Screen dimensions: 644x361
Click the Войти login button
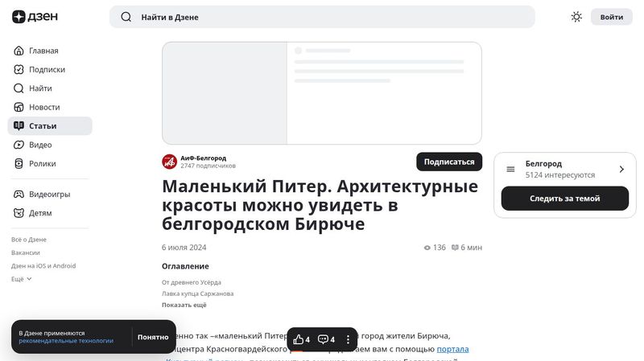pyautogui.click(x=611, y=17)
